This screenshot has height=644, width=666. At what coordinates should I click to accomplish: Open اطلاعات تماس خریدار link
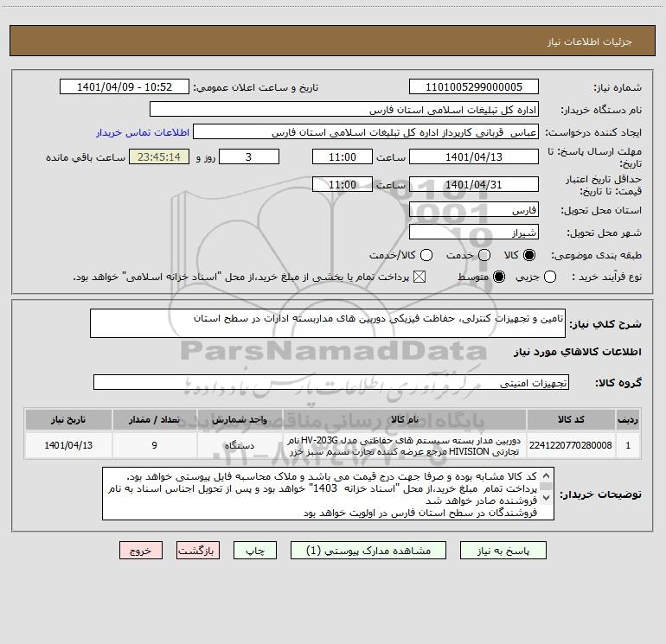(143, 132)
